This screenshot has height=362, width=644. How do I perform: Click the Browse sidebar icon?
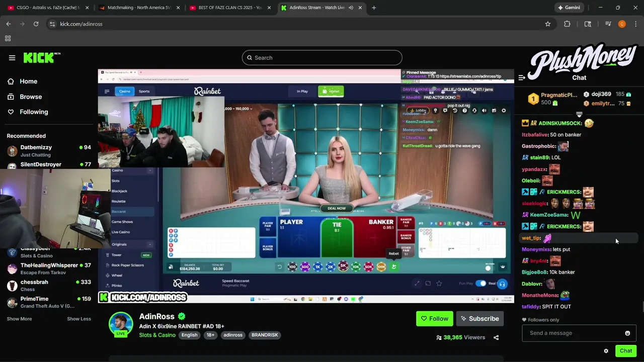click(11, 97)
